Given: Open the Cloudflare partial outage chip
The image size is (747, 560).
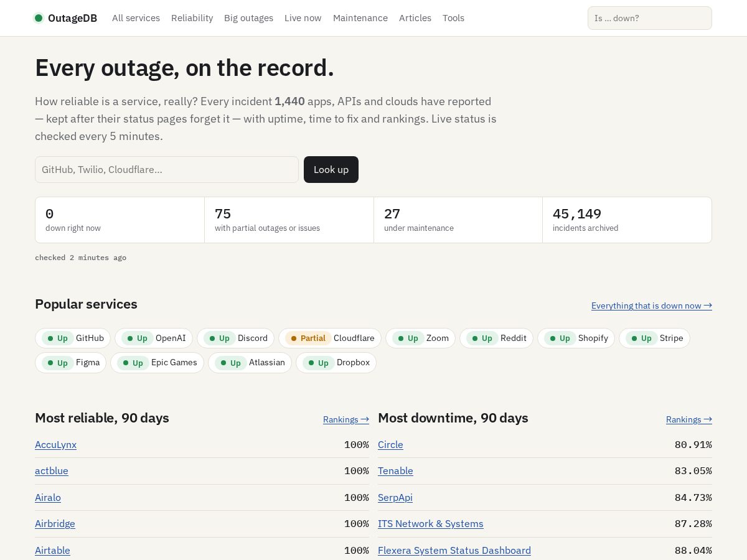Looking at the screenshot, I should coord(330,338).
